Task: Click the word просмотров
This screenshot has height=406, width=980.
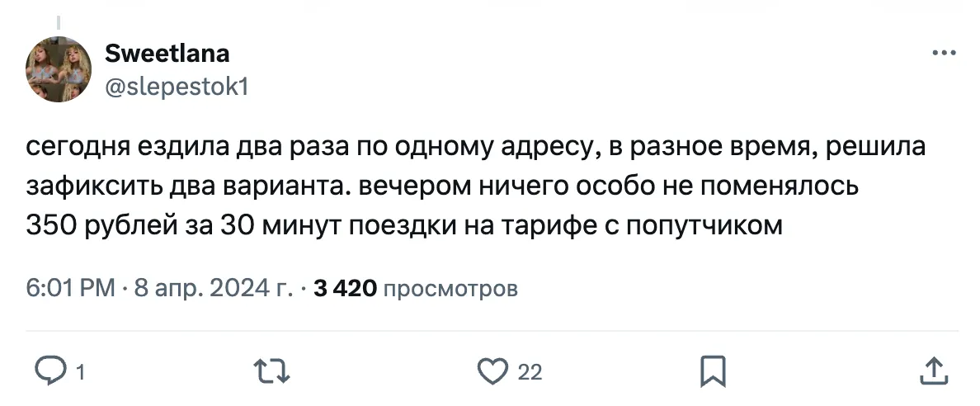Action: 452,288
